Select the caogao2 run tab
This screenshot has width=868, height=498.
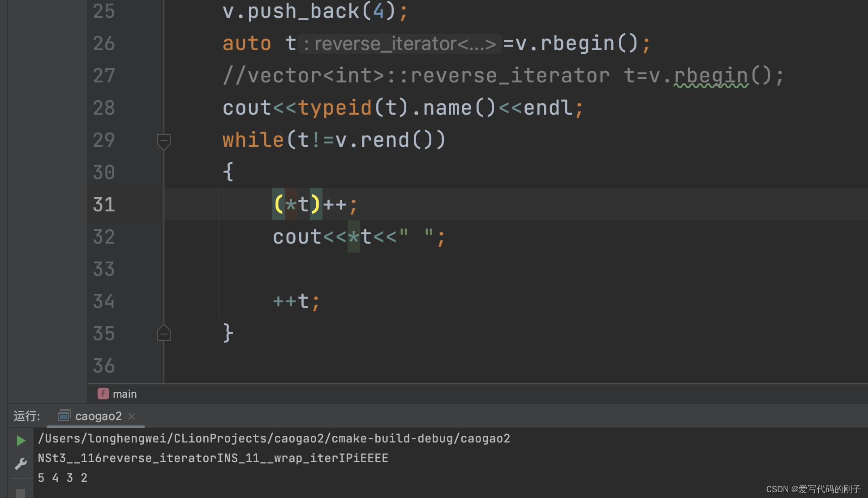click(96, 416)
